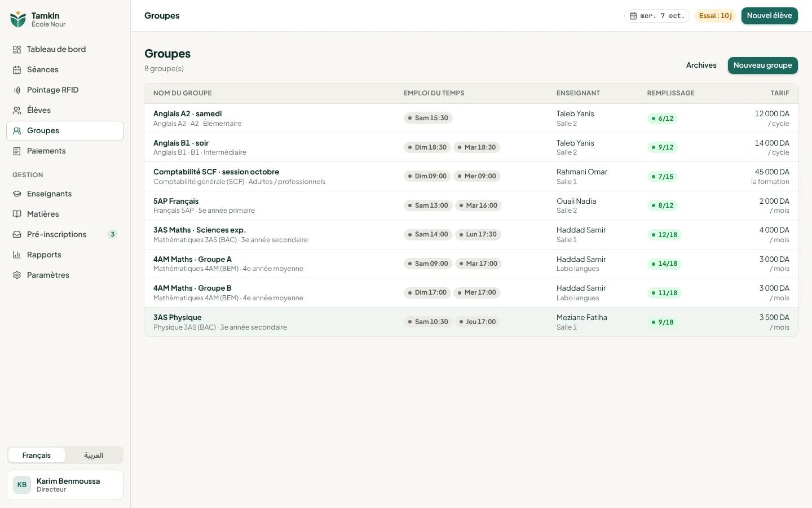Select the 5AP Français group row
Image resolution: width=812 pixels, height=508 pixels.
coord(471,205)
